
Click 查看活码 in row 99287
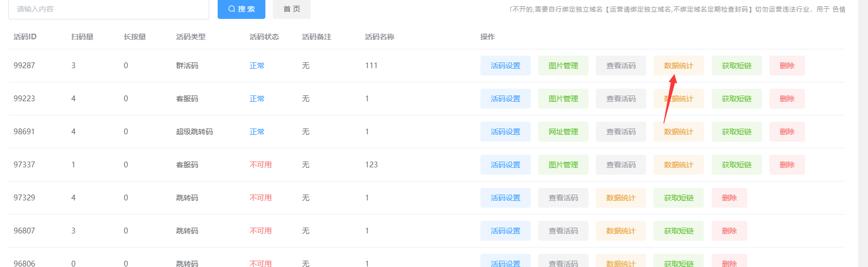621,66
